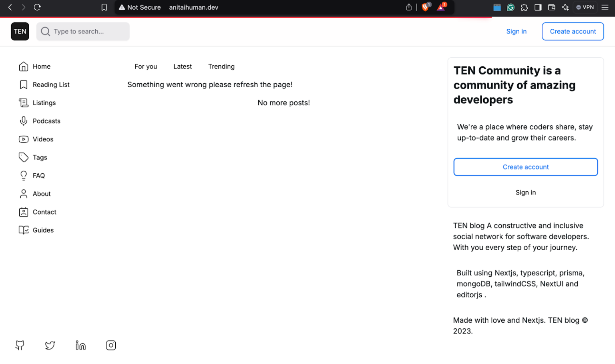Click the Grammarly extension icon
615x364 pixels.
pyautogui.click(x=510, y=7)
